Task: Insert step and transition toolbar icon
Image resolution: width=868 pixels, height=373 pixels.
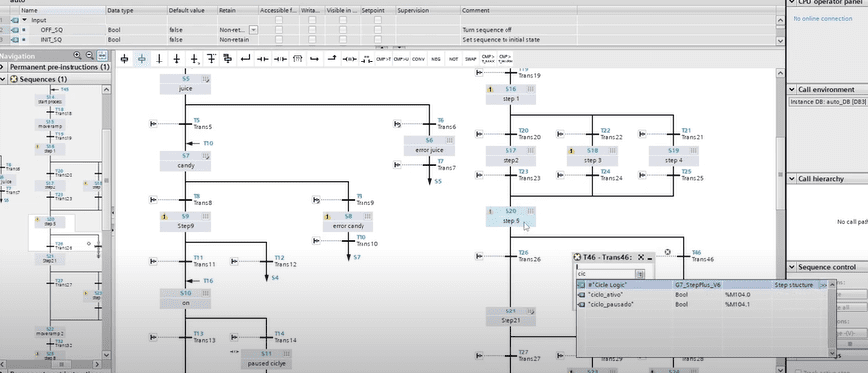Action: [124, 58]
